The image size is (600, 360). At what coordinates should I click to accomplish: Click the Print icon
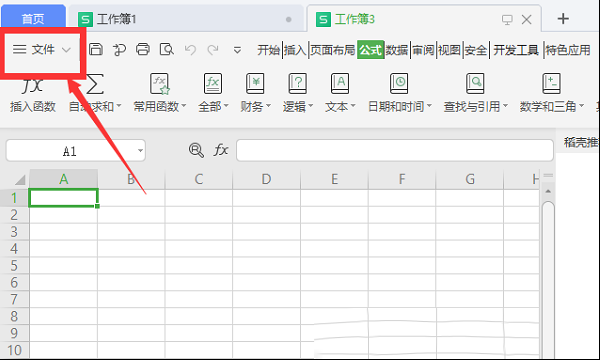click(x=143, y=49)
